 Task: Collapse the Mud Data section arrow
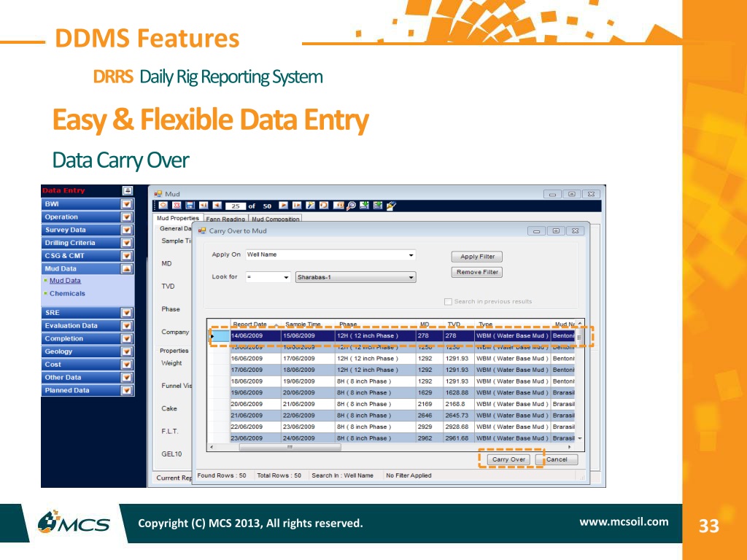[x=126, y=268]
